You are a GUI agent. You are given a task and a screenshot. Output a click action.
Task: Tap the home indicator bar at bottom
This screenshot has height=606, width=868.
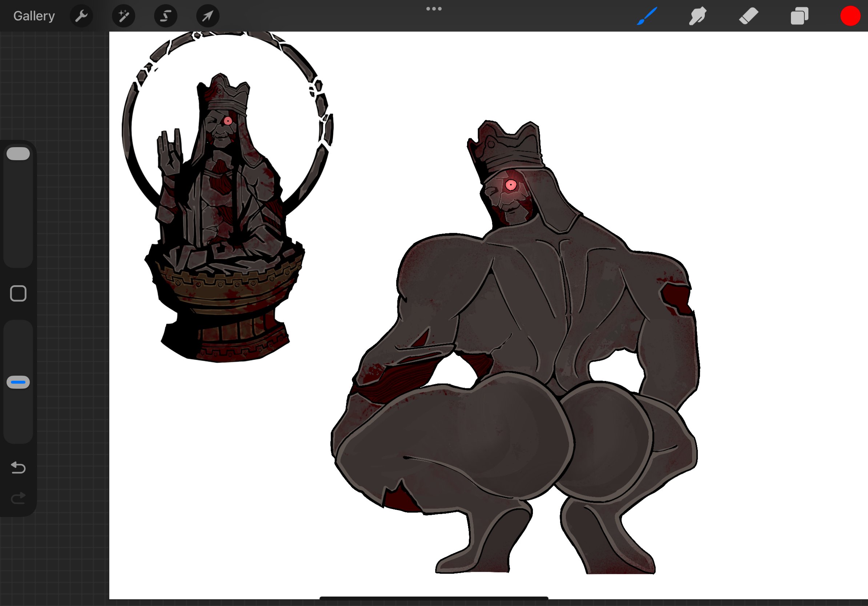coord(434,598)
